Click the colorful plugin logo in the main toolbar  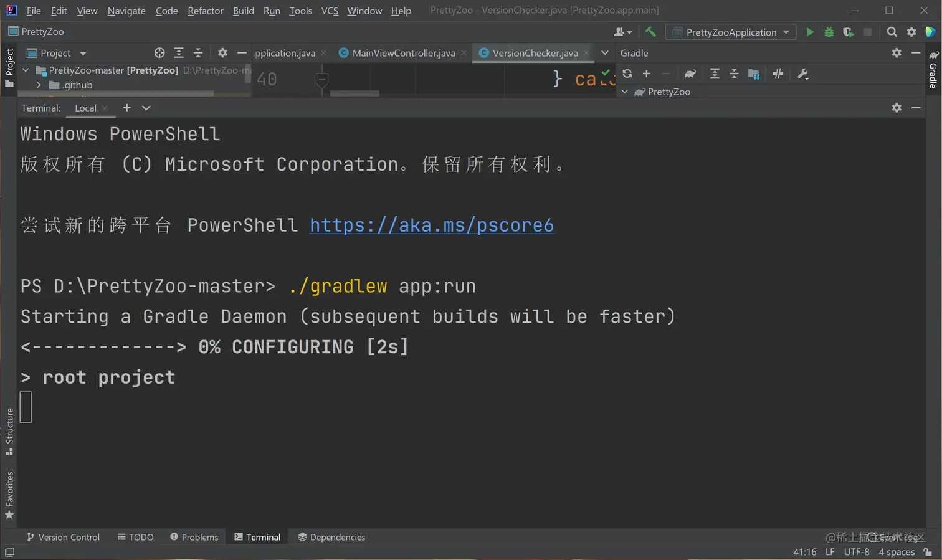(930, 32)
